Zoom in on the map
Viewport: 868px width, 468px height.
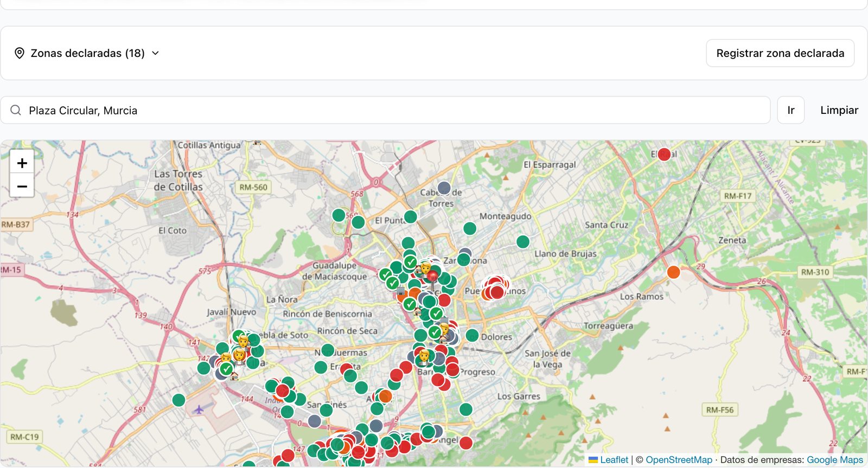22,163
